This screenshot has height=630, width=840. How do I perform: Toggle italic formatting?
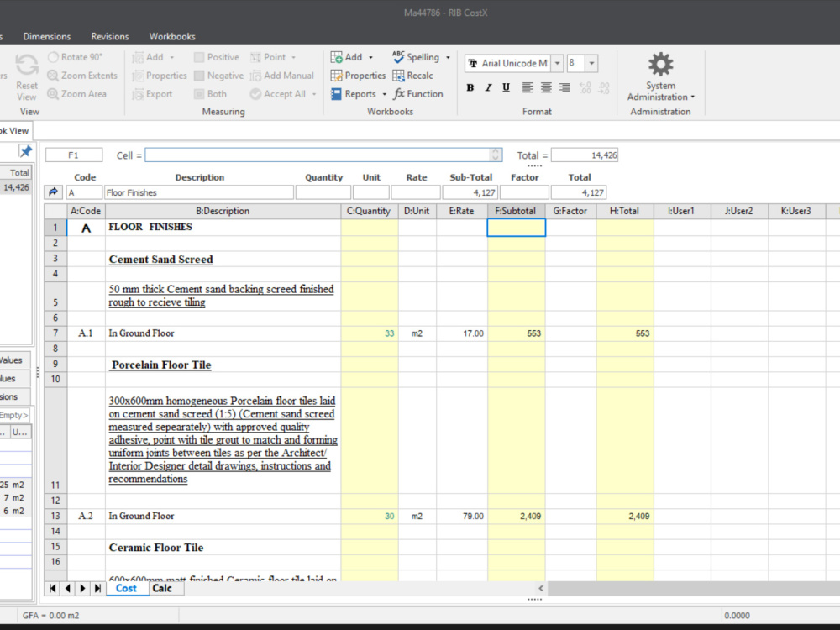click(488, 87)
